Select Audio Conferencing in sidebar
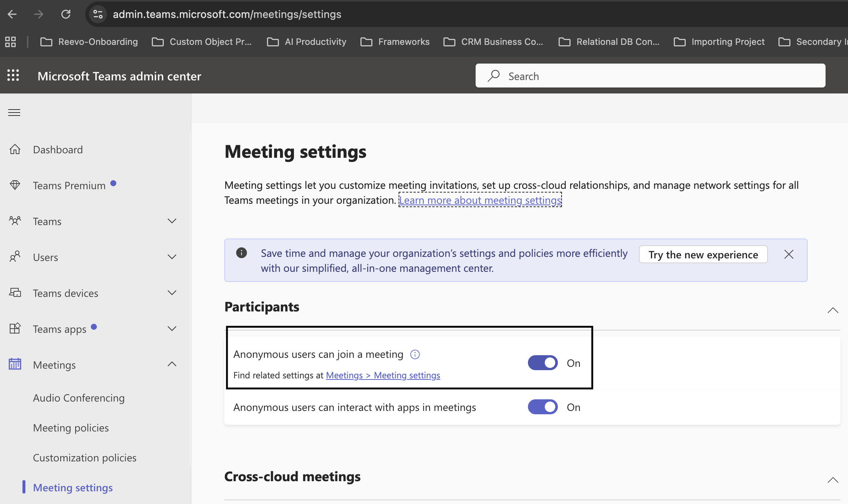Image resolution: width=848 pixels, height=504 pixels. click(79, 398)
